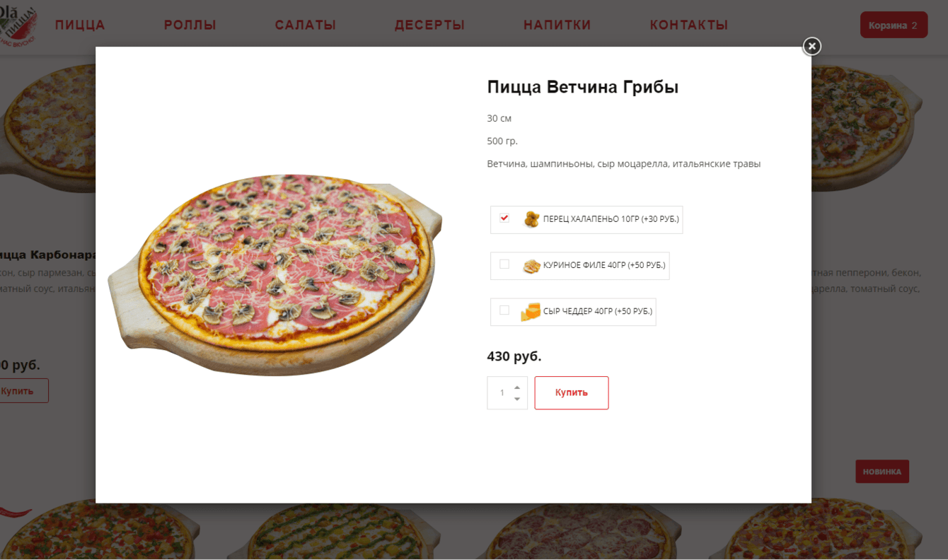Navigate to Салаты in the menu

click(x=306, y=25)
